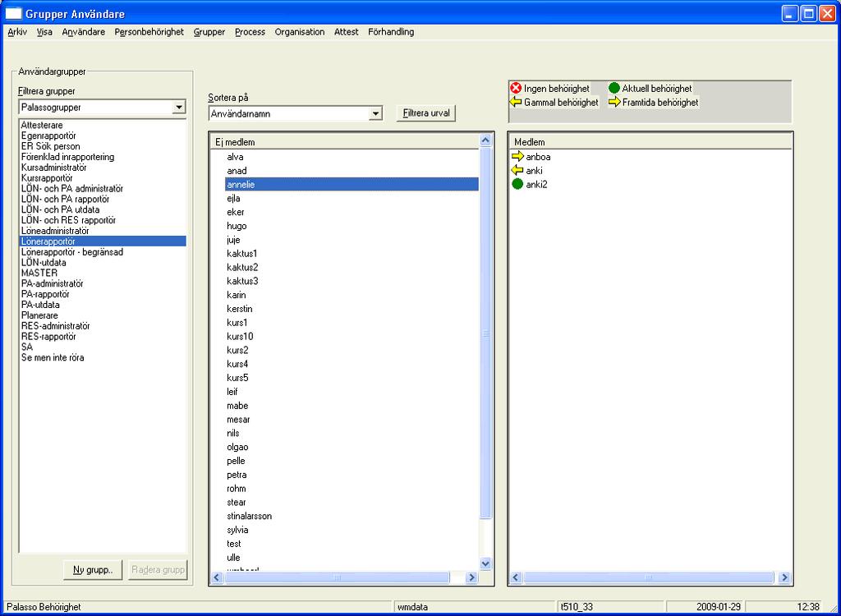Select member anki2 in Medlem list
The width and height of the screenshot is (841, 616).
pos(536,185)
